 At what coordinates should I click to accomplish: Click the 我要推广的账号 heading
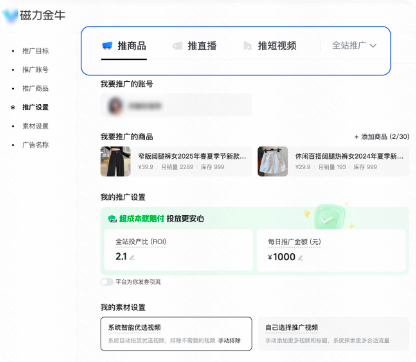(x=127, y=84)
